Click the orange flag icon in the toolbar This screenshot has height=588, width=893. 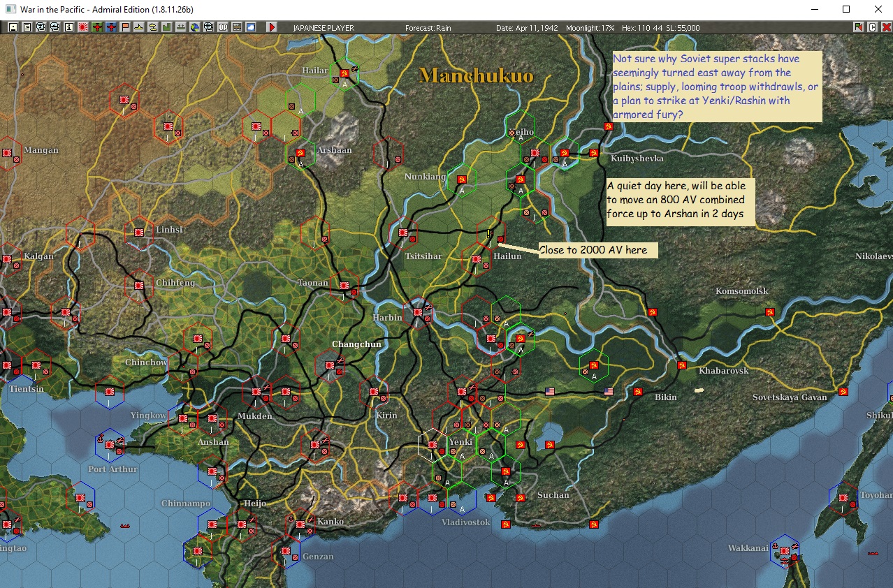[x=125, y=27]
